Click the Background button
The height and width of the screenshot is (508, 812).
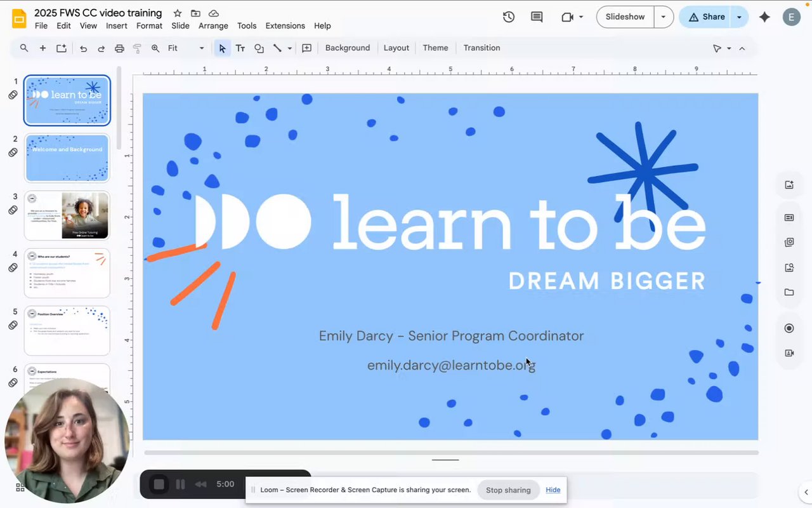coord(348,48)
